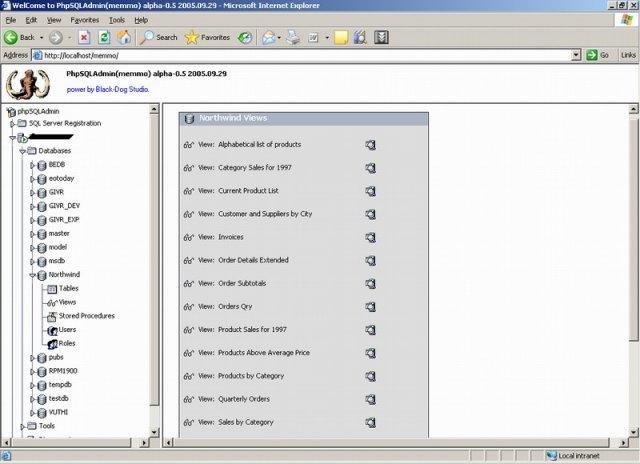Click the action icon for Invoices view
640x464 pixels.
click(370, 238)
